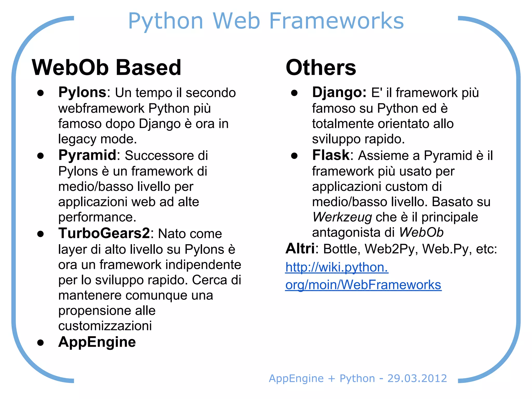Image resolution: width=532 pixels, height=399 pixels.
Task: Click the italic word WebOb
Action: tap(421, 232)
